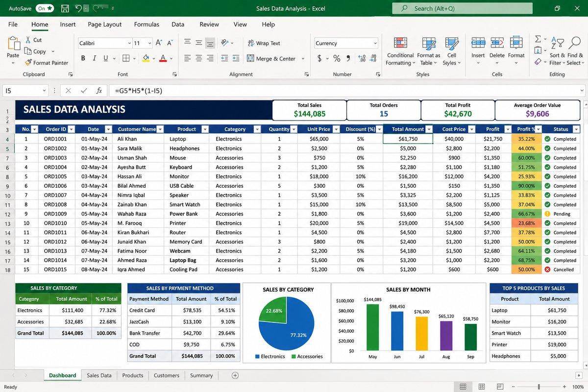
Task: Open the File menu
Action: 13,24
